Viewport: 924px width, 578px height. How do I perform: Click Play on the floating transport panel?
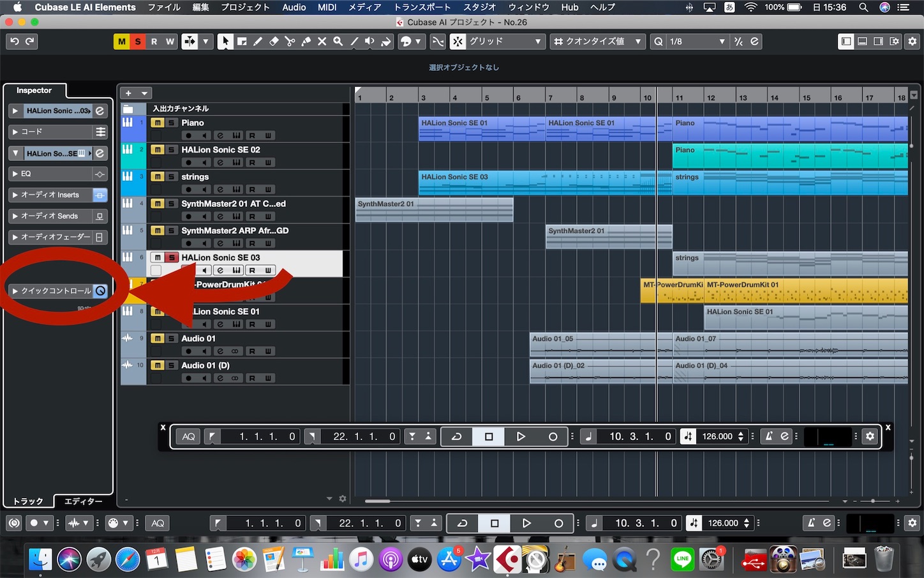click(x=521, y=436)
